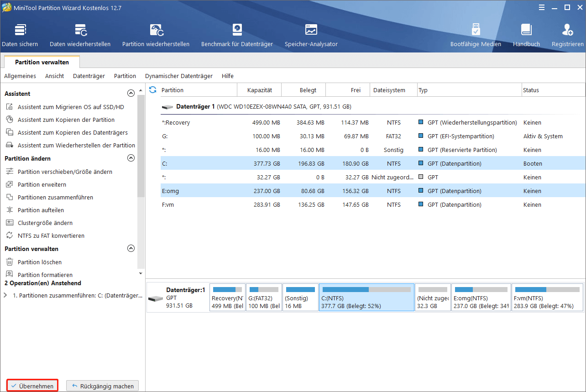Open the Speicher-Analysator tool
586x392 pixels.
click(x=311, y=34)
